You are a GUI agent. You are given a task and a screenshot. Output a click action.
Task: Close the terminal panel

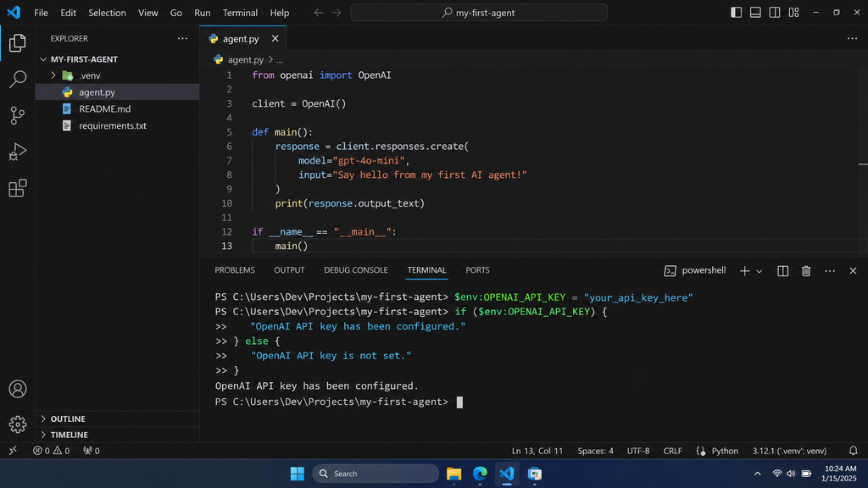coord(853,270)
